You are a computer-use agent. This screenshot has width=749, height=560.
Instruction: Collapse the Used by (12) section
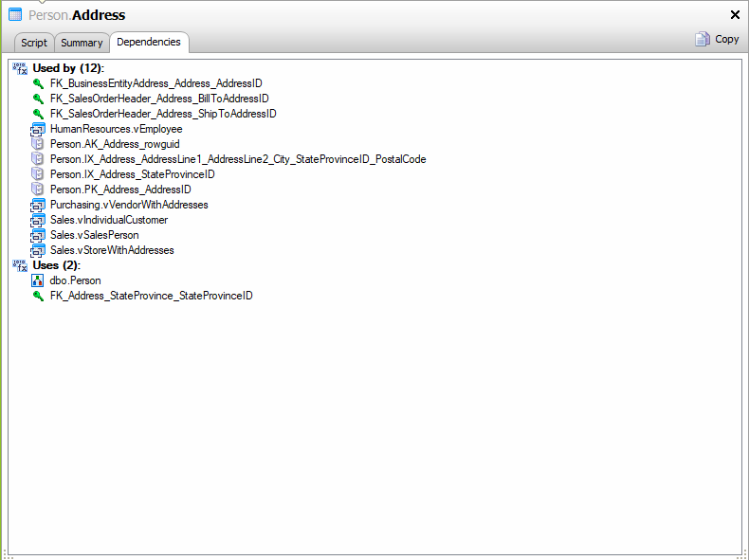click(x=20, y=68)
